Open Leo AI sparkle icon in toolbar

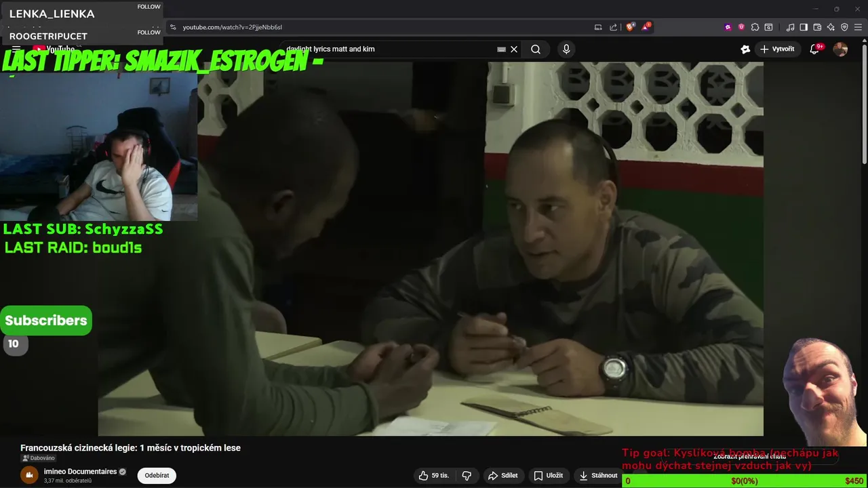coord(831,27)
